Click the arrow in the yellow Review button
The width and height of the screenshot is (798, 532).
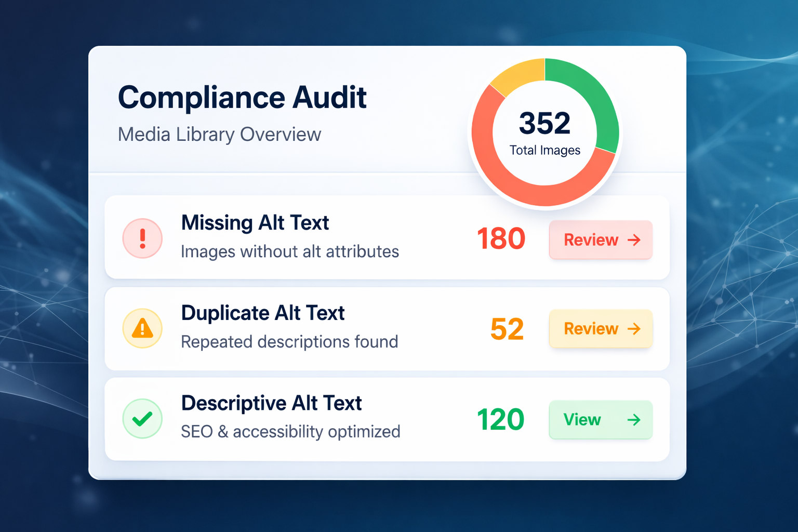coord(634,329)
